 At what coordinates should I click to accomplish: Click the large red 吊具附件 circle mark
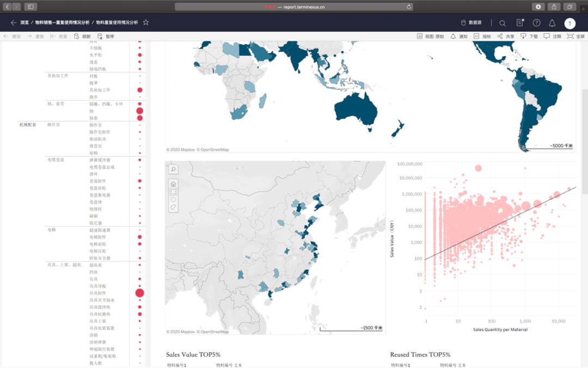pyautogui.click(x=139, y=293)
